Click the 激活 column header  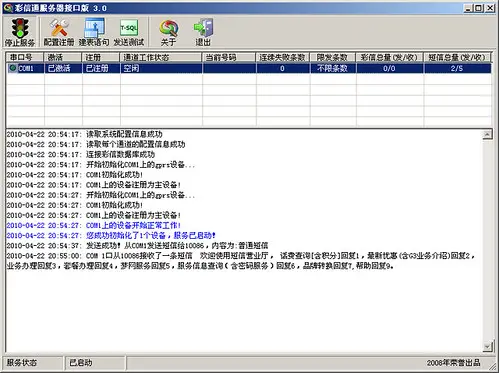(x=63, y=57)
